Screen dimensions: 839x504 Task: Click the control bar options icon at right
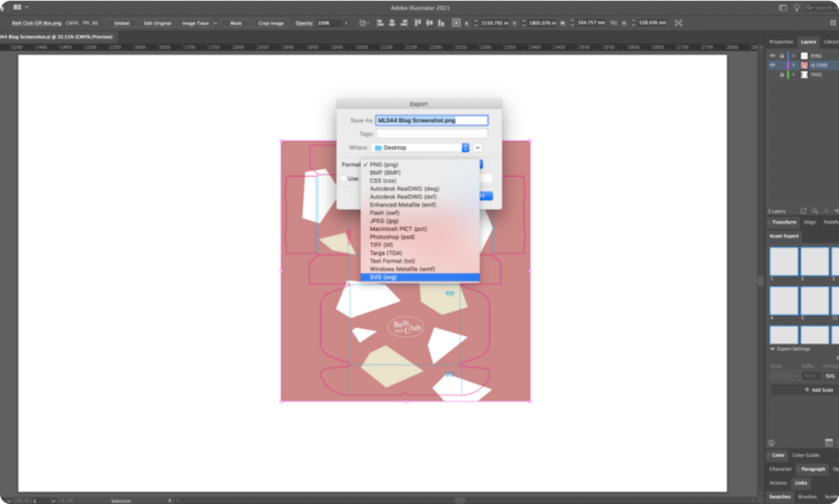[x=833, y=23]
